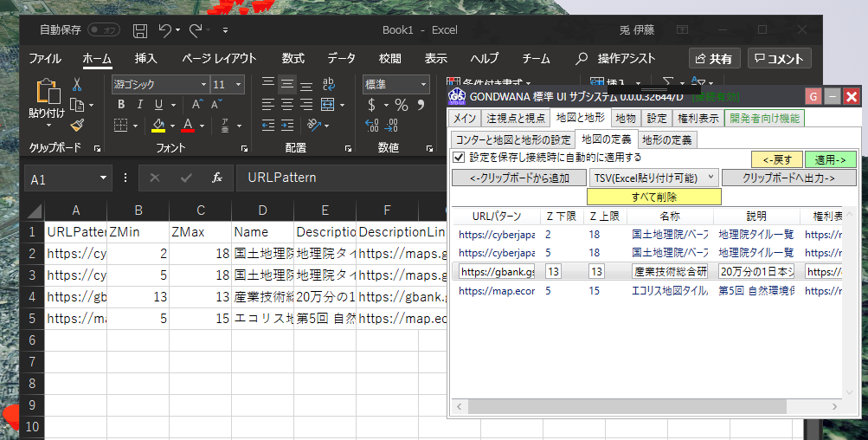Align text to top of cell
The height and width of the screenshot is (440, 868).
(268, 84)
